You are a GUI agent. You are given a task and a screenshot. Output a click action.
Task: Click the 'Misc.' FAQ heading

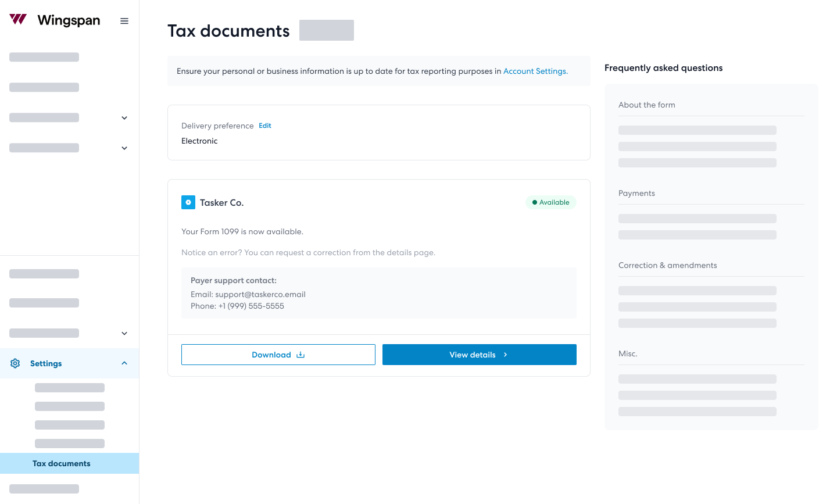click(628, 353)
